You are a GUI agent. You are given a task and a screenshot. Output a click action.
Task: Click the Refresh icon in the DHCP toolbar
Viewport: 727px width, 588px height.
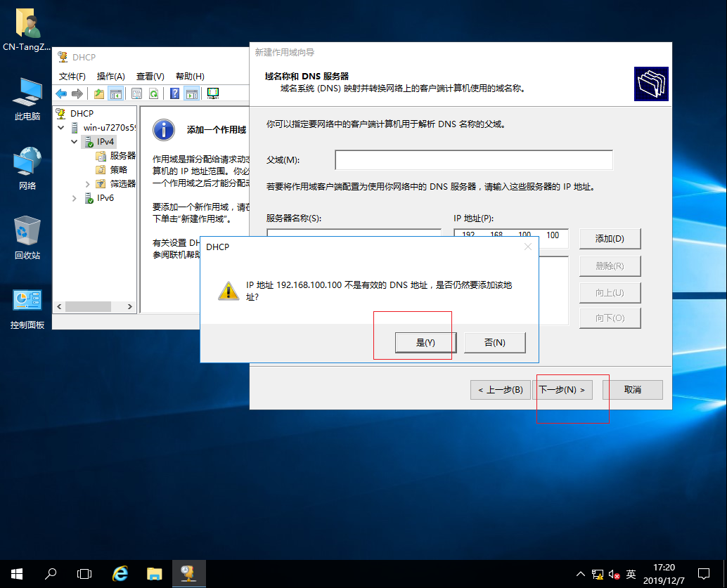click(153, 93)
